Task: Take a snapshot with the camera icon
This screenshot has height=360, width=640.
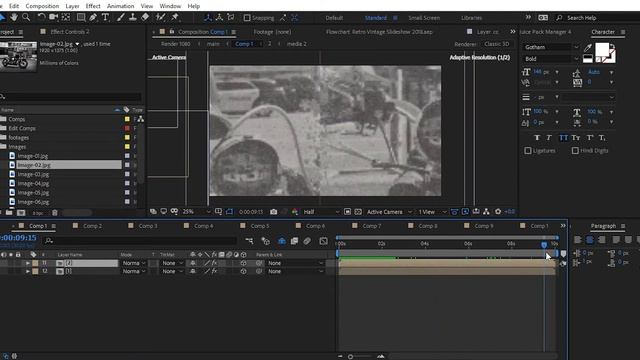Action: (273, 212)
